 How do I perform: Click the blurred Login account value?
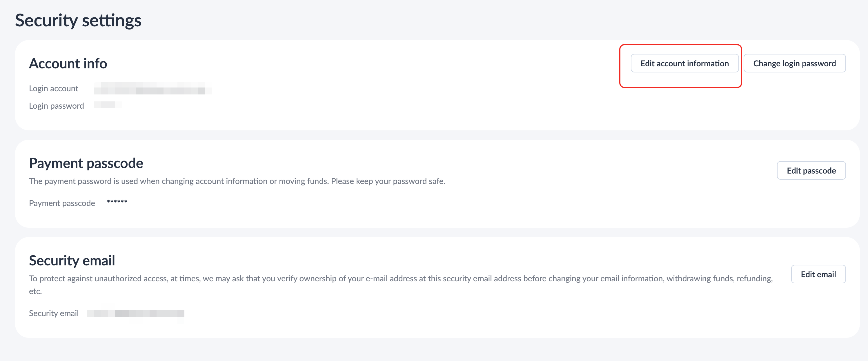pos(152,89)
